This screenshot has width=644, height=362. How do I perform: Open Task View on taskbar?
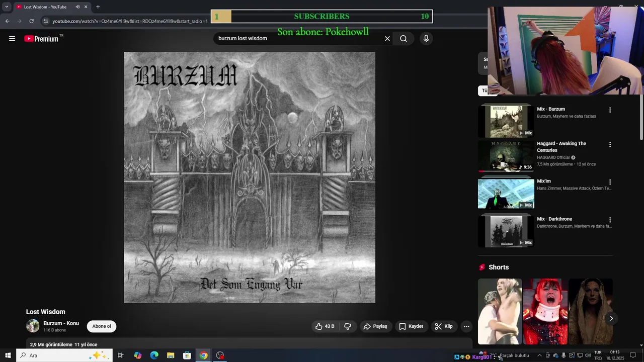[x=121, y=355]
